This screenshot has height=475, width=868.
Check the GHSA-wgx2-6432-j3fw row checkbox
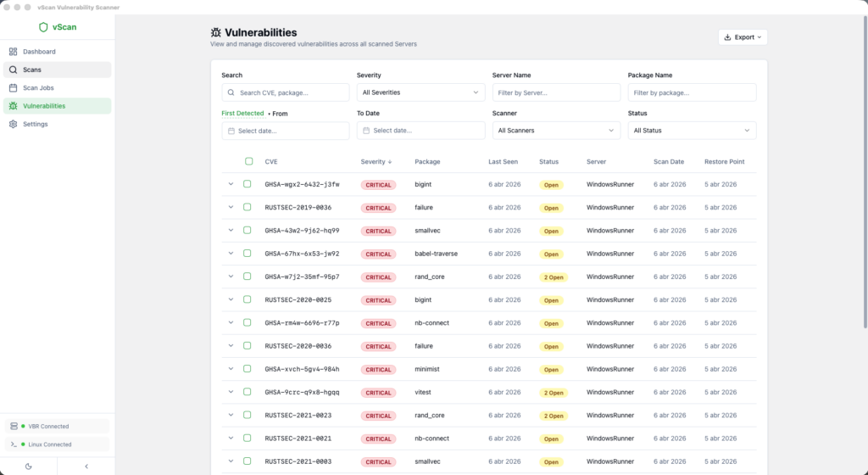coord(248,184)
